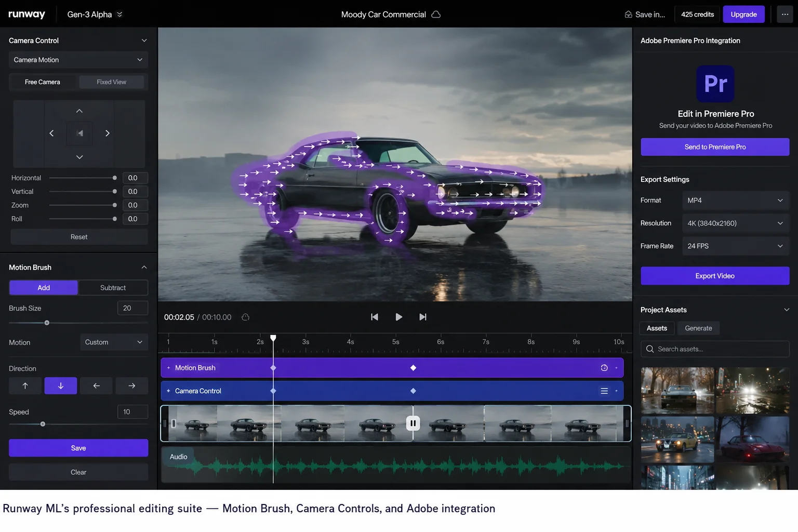
Task: Click the camera pan down arrow
Action: click(79, 157)
